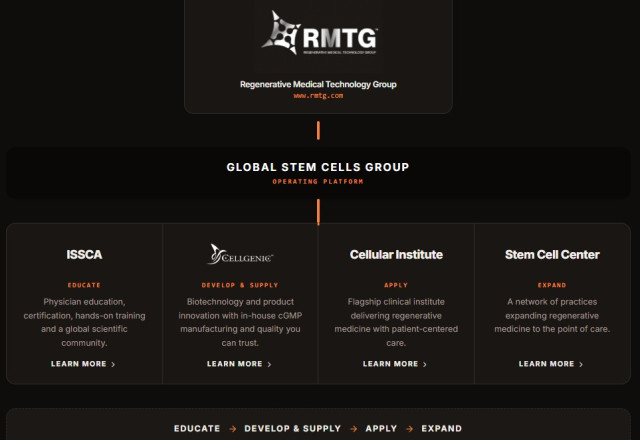Click Develop & Supply in bottom flow bar
The width and height of the screenshot is (640, 440).
coord(292,428)
